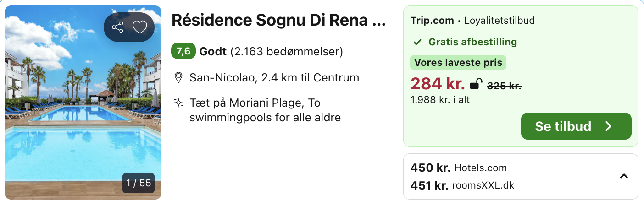Click the share icon on hotel photo
Image resolution: width=644 pixels, height=206 pixels.
point(118,27)
